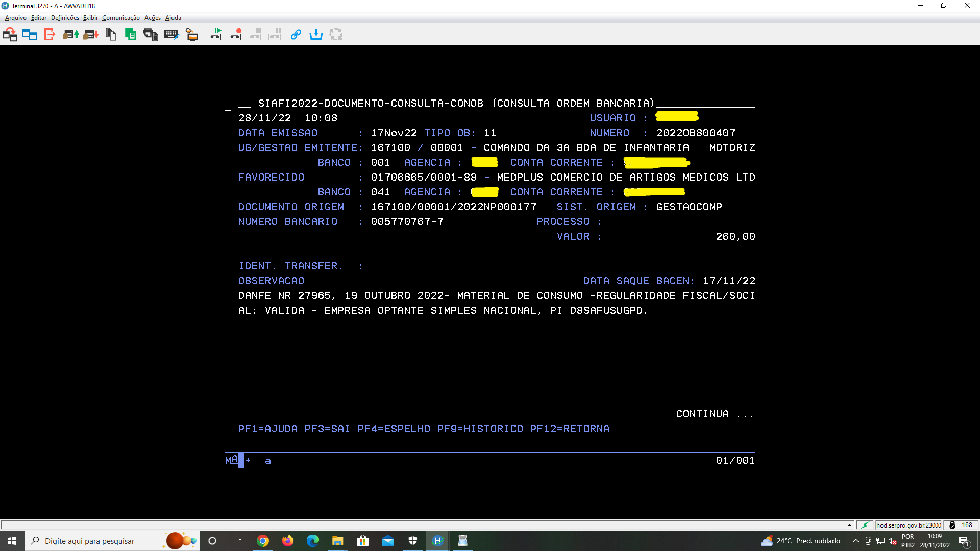The height and width of the screenshot is (551, 980).
Task: Click the new session windows icon
Action: (30, 35)
